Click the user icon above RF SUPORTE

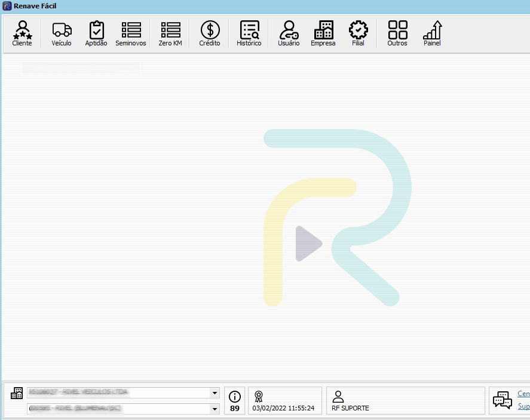click(338, 396)
